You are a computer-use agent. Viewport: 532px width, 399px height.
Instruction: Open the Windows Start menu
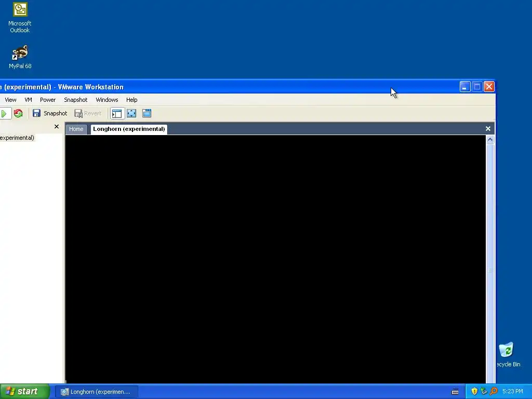coord(25,391)
